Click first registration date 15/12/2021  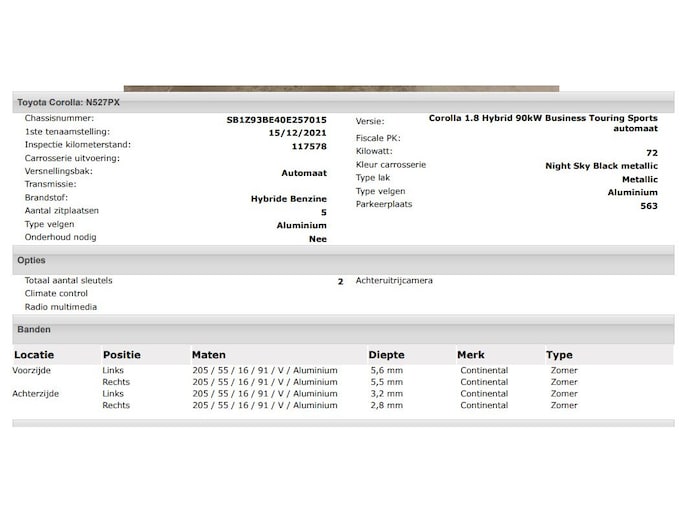click(298, 133)
